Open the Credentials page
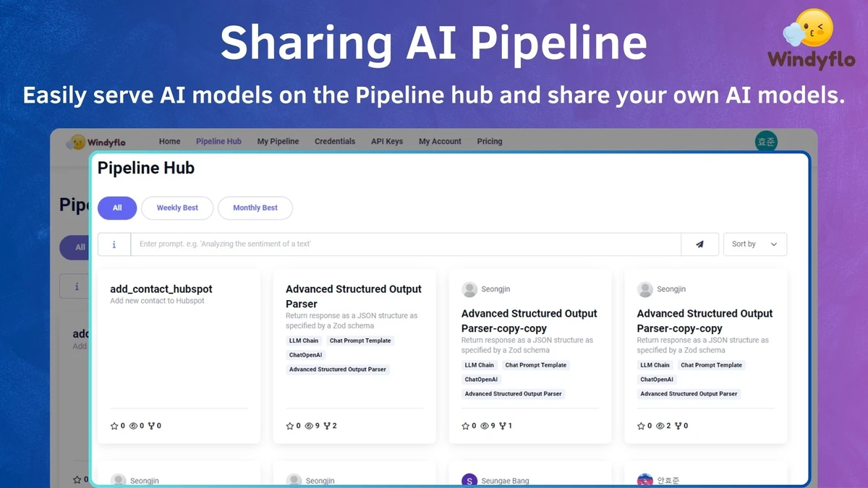The image size is (868, 488). point(335,142)
